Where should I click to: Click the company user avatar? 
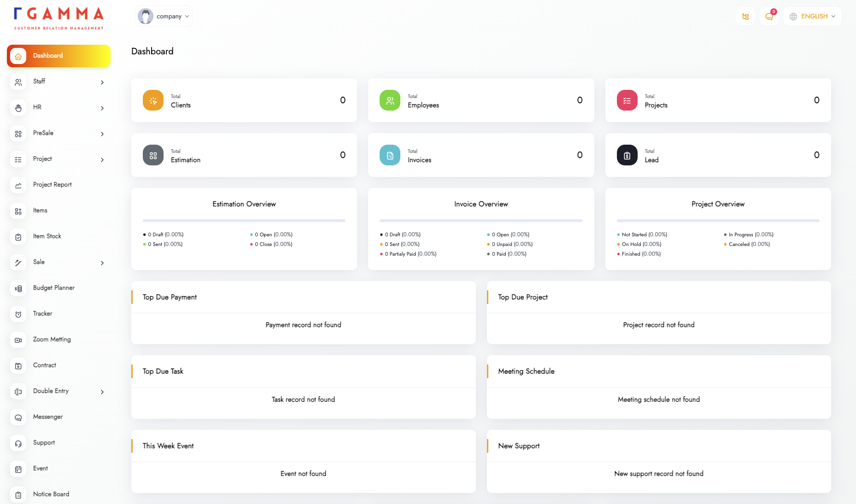pyautogui.click(x=146, y=16)
